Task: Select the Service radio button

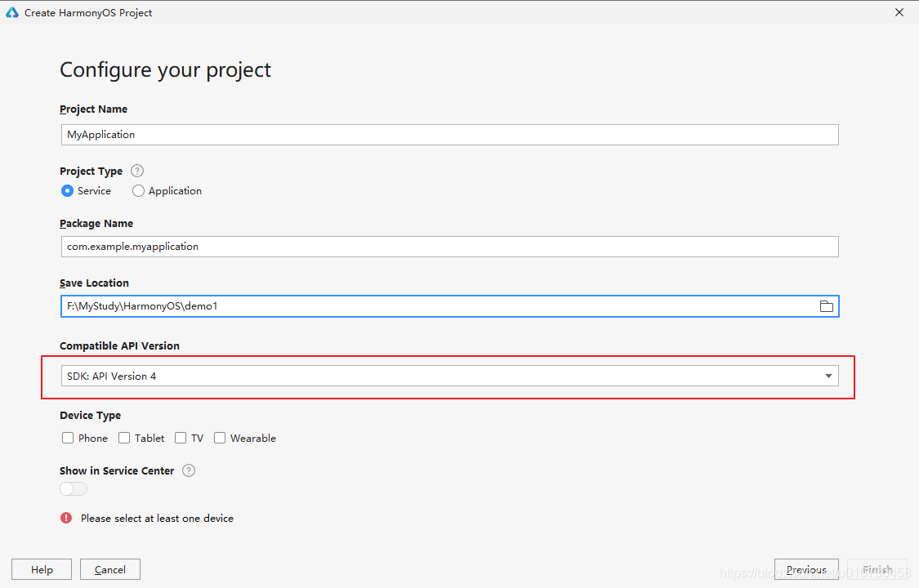Action: (68, 191)
